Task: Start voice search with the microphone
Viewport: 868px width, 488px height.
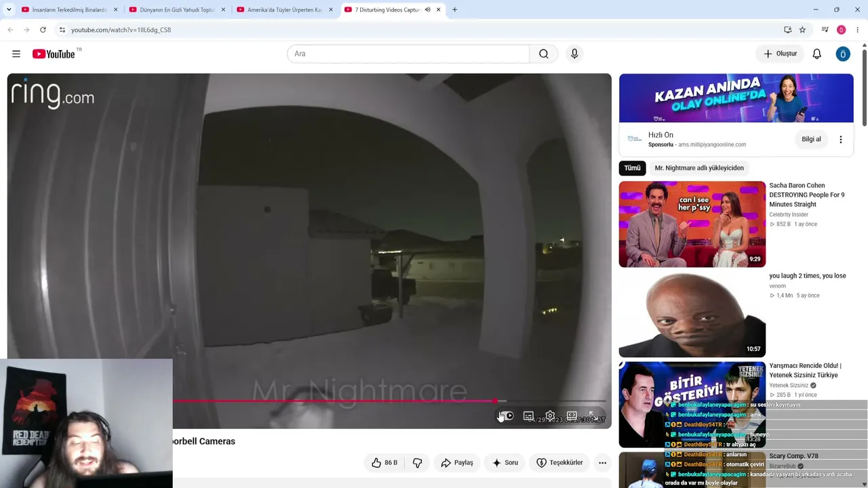Action: [x=574, y=54]
